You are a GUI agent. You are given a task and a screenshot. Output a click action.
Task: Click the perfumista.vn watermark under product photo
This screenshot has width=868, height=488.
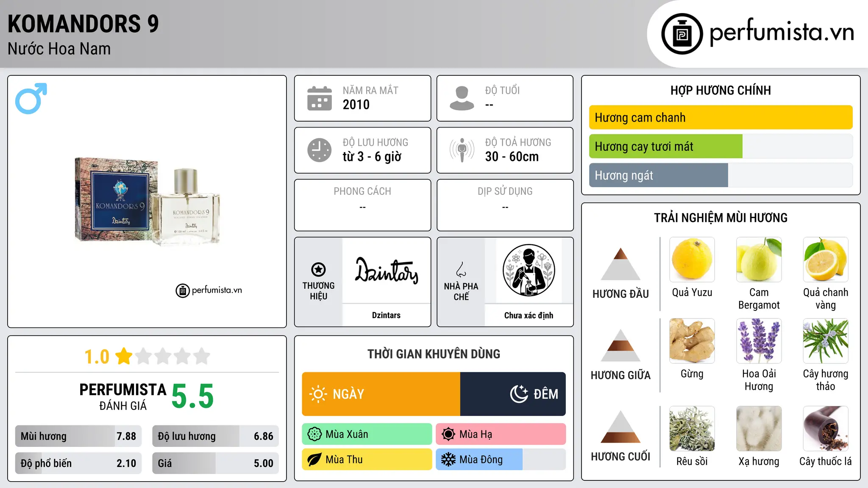[209, 290]
